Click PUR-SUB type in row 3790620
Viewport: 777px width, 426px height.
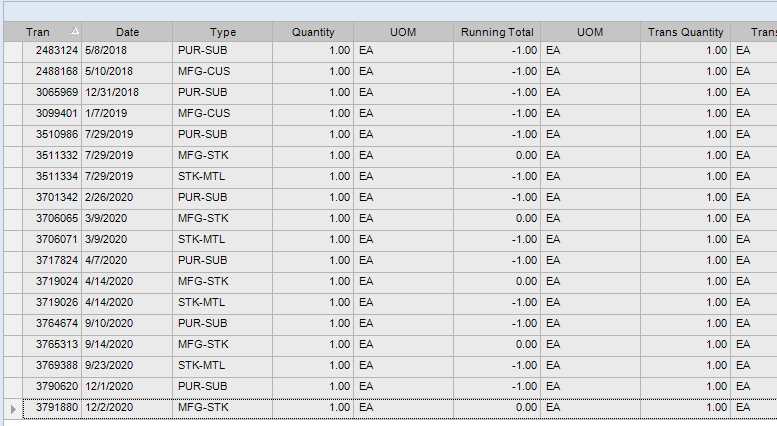203,386
